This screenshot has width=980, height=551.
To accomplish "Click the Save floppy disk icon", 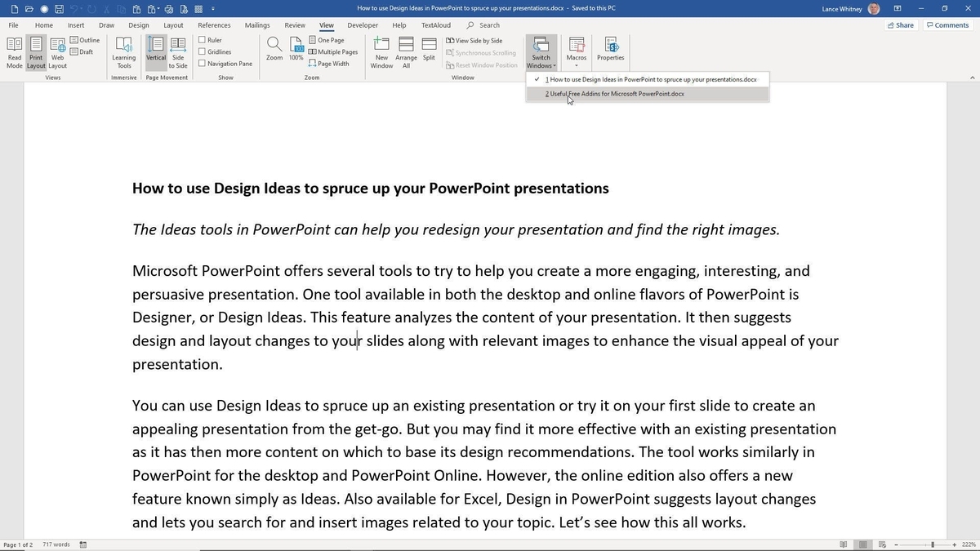I will click(59, 9).
